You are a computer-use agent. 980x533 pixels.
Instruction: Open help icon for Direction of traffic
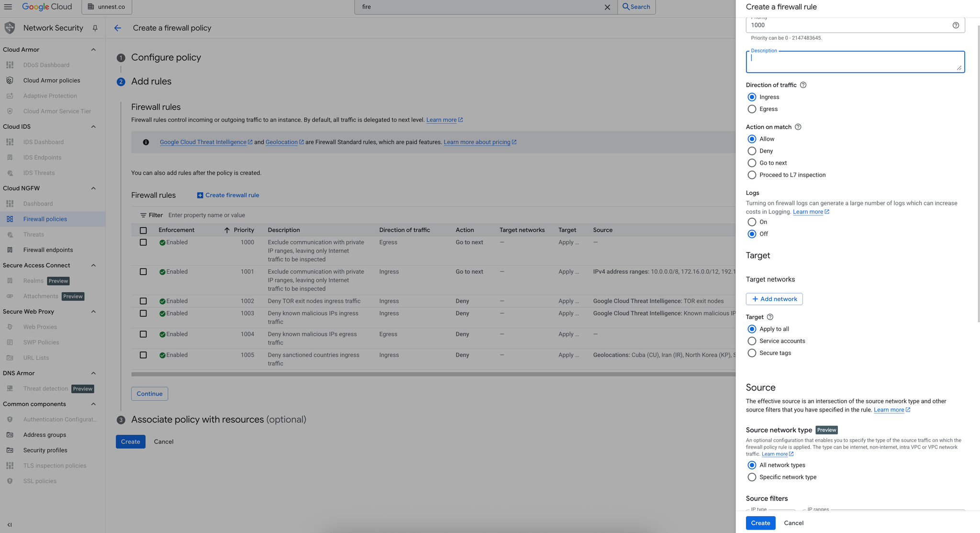(803, 85)
